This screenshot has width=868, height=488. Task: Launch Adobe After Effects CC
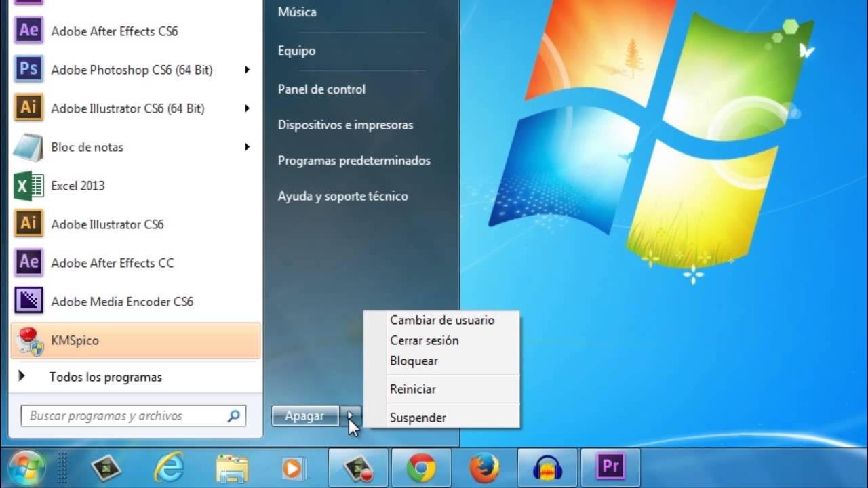click(x=136, y=263)
